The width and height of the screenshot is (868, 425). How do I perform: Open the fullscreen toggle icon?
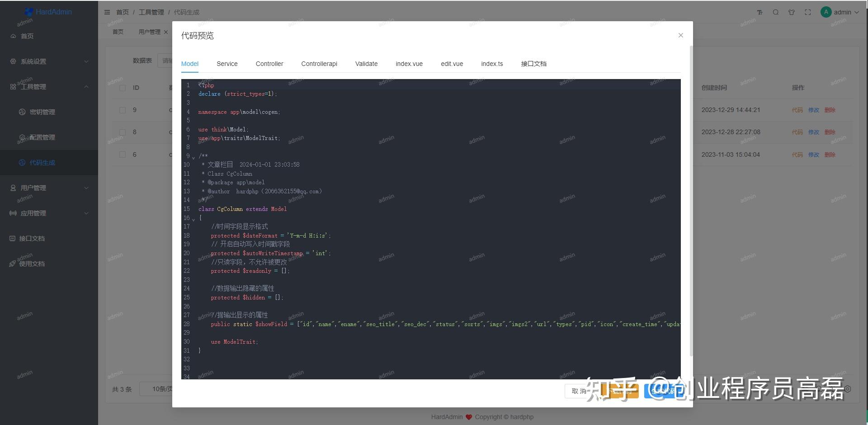click(807, 12)
